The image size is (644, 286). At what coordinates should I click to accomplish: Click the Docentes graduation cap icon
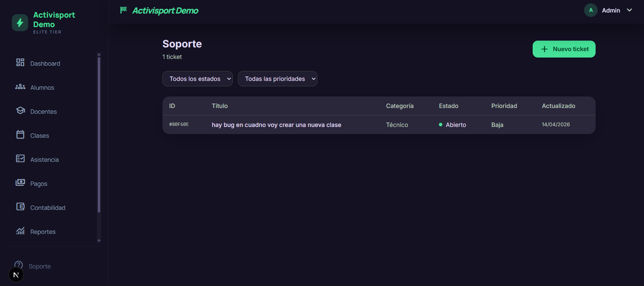click(x=20, y=111)
